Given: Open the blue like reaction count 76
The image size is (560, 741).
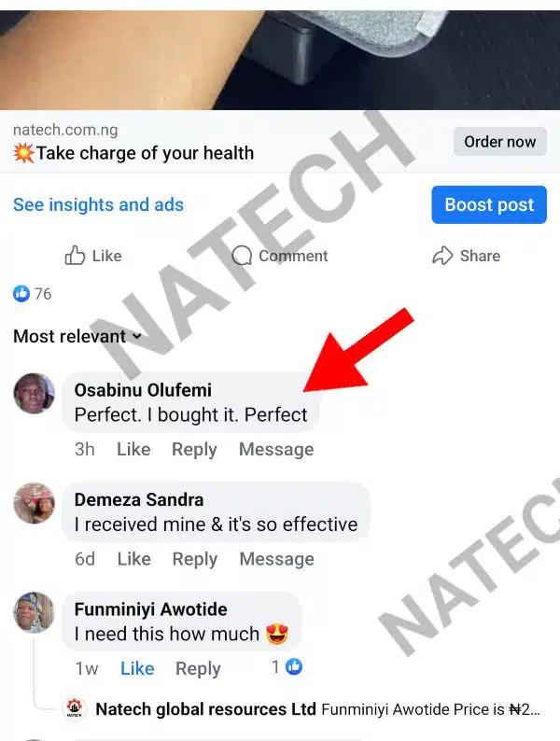Looking at the screenshot, I should point(32,293).
